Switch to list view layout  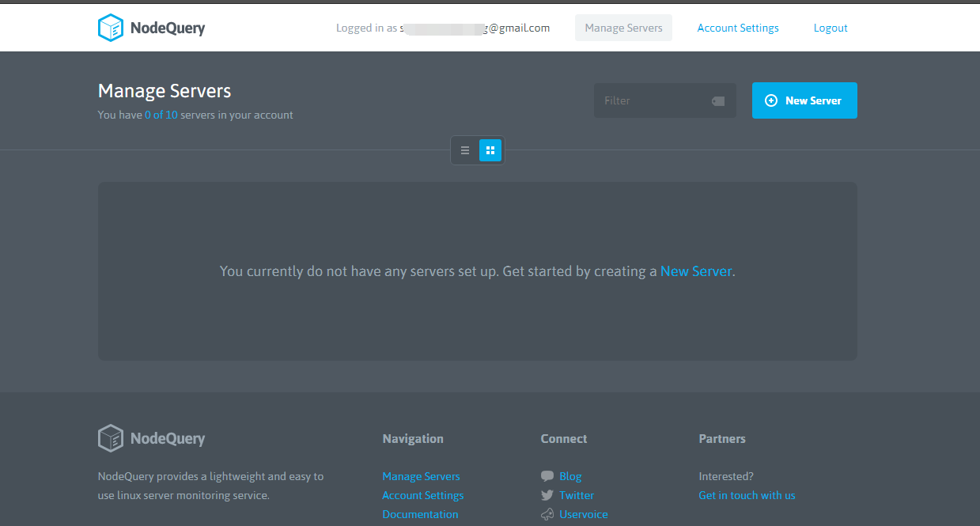[x=465, y=150]
